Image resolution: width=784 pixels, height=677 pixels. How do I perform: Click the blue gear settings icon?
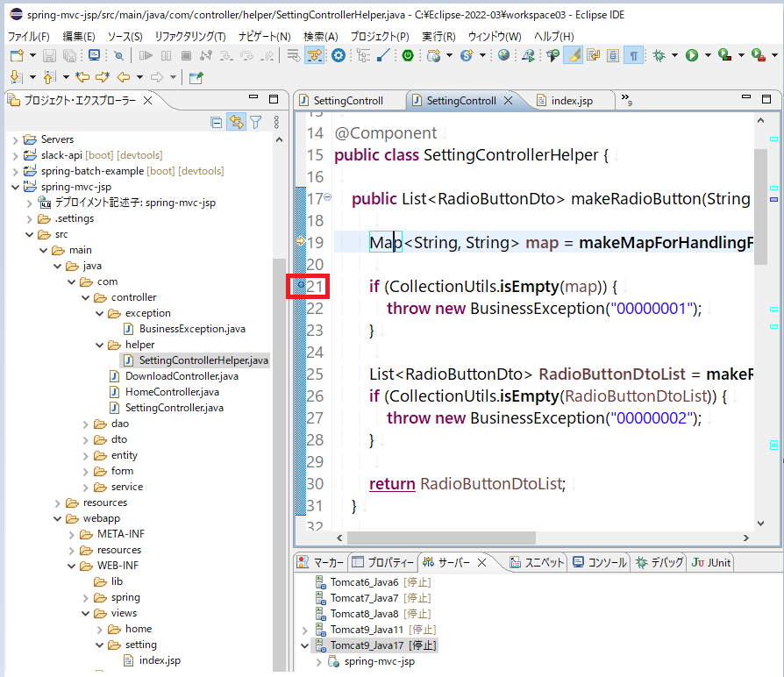339,55
